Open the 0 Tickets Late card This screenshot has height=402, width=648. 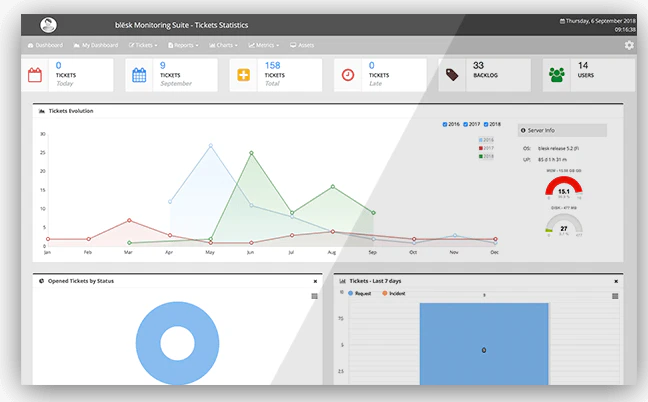coord(380,75)
